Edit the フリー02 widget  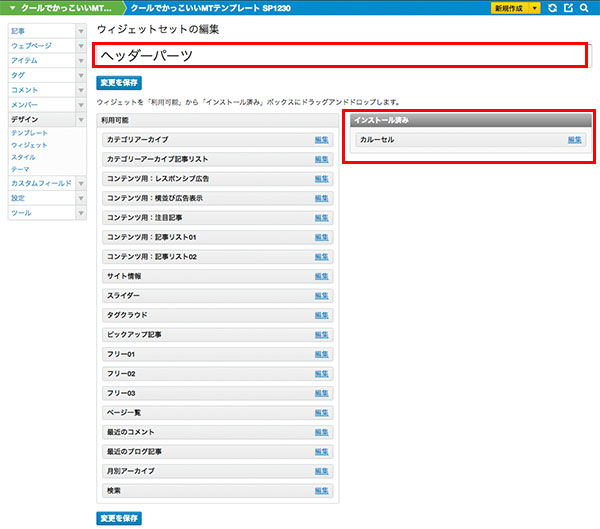pyautogui.click(x=321, y=374)
